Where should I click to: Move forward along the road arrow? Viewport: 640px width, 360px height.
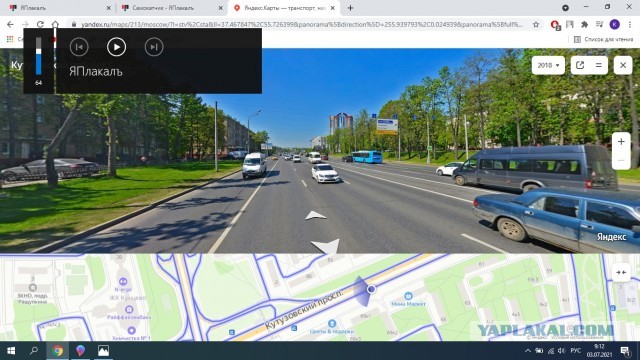tap(316, 216)
